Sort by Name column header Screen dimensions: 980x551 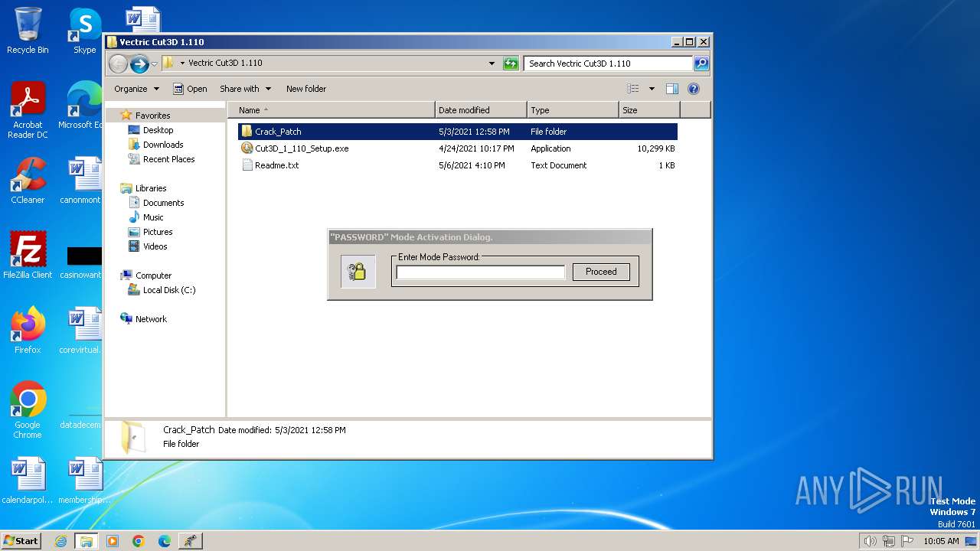(x=331, y=110)
